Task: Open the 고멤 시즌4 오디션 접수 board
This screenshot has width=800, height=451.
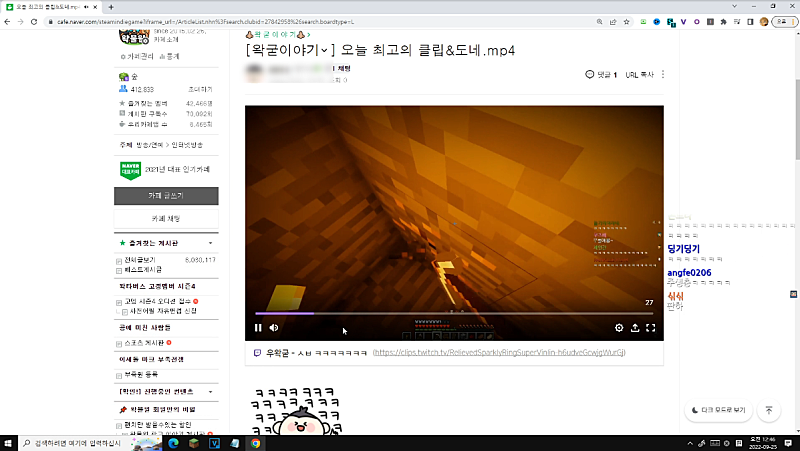Action: (158, 302)
